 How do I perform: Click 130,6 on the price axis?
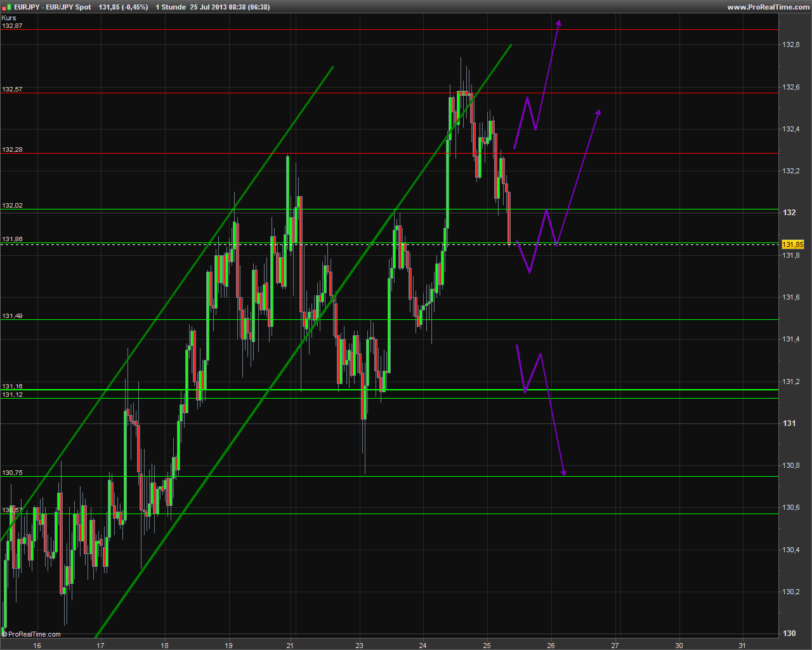(791, 507)
